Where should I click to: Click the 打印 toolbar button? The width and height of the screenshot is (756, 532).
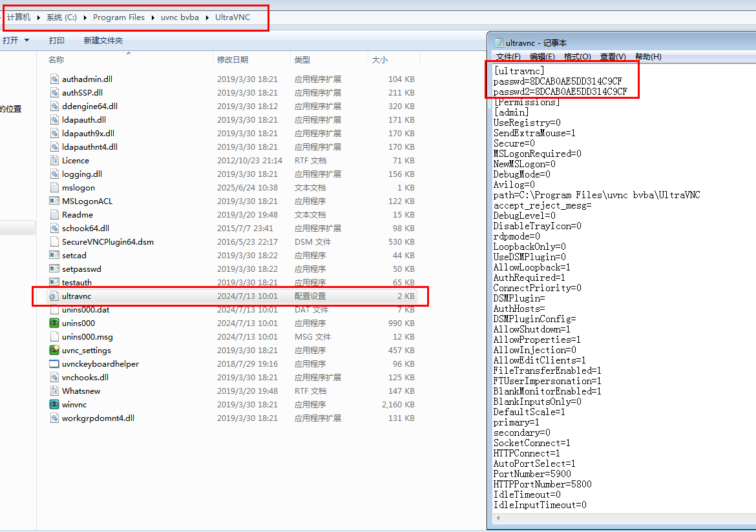tap(56, 41)
